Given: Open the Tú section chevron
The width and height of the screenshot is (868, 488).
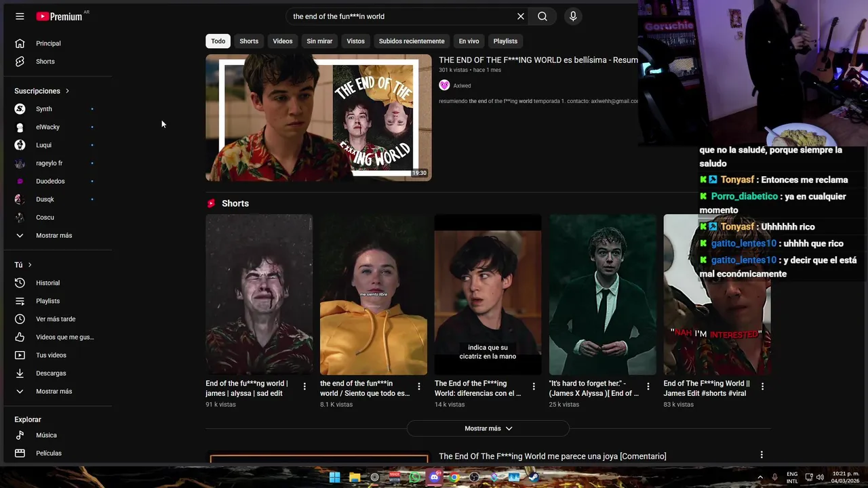Looking at the screenshot, I should click(30, 265).
